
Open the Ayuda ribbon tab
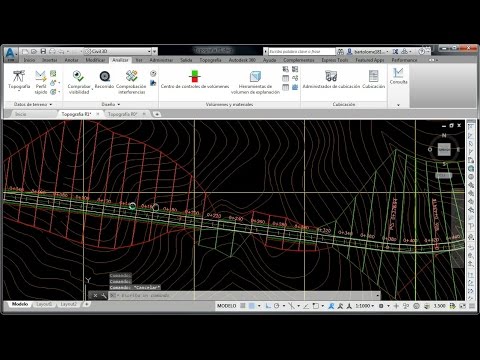270,60
